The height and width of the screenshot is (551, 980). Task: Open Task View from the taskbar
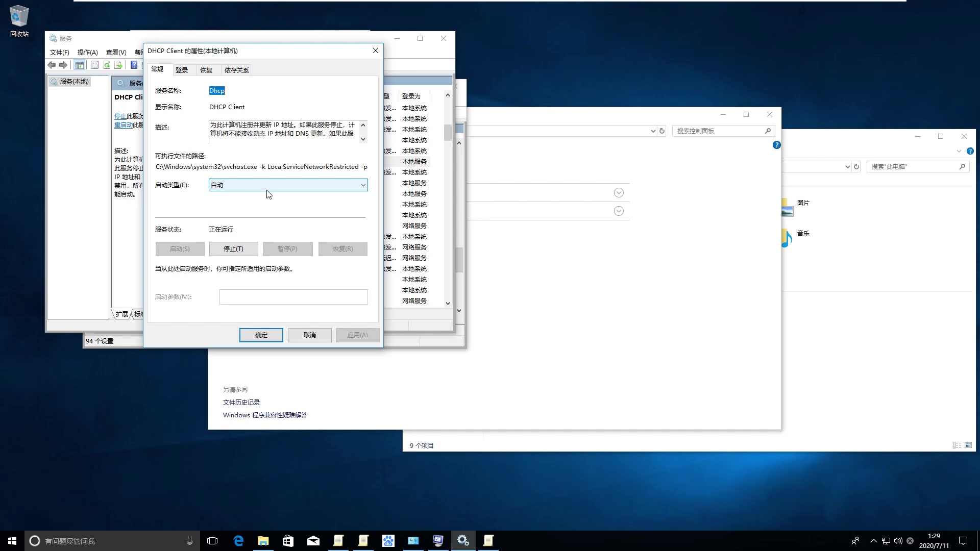[x=212, y=541]
